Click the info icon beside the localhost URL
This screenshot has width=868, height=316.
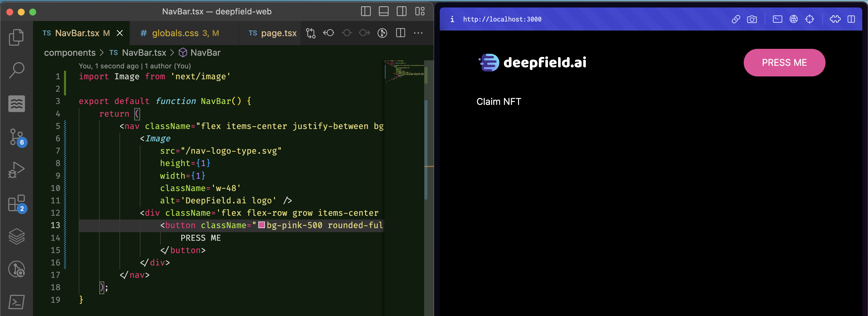(452, 19)
